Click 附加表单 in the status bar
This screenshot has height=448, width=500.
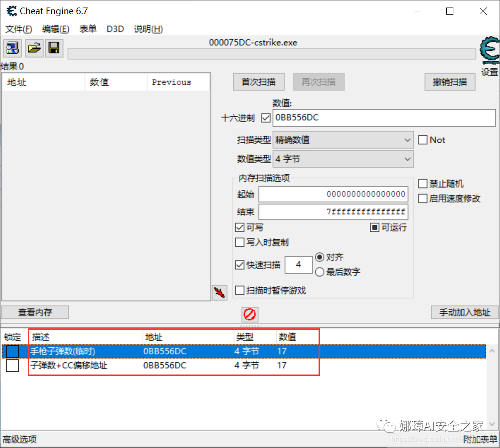tap(480, 440)
